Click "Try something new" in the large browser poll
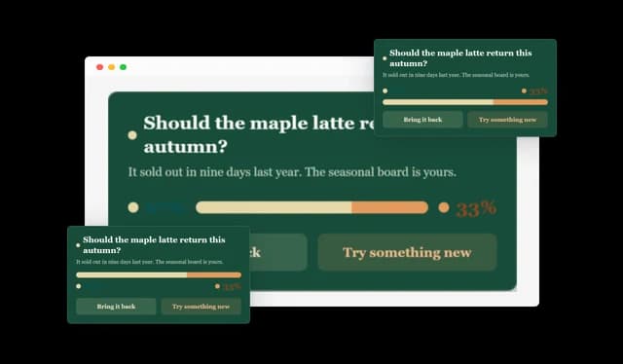This screenshot has width=623, height=364. (407, 252)
